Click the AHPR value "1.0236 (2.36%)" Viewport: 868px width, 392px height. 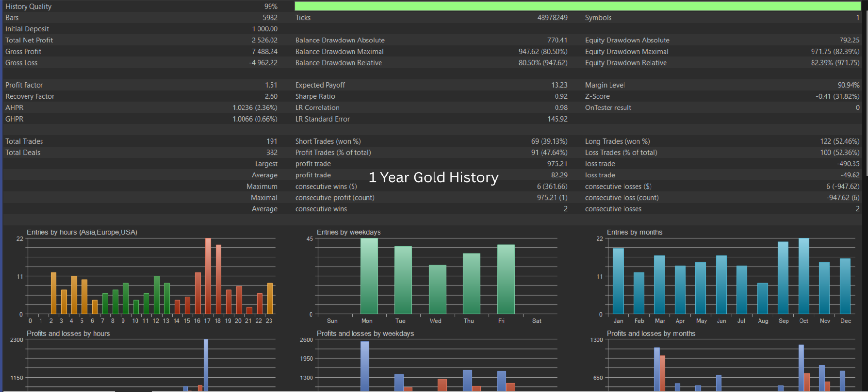point(255,108)
